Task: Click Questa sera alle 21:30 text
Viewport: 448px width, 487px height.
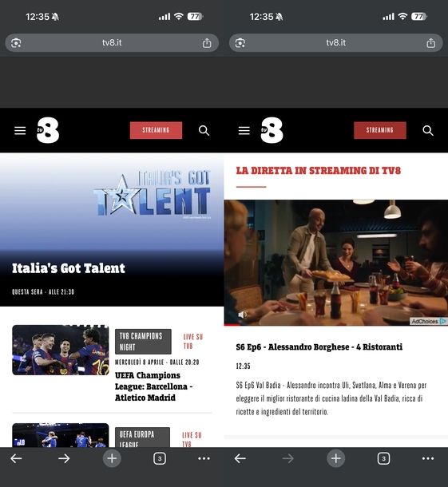Action: 43,292
